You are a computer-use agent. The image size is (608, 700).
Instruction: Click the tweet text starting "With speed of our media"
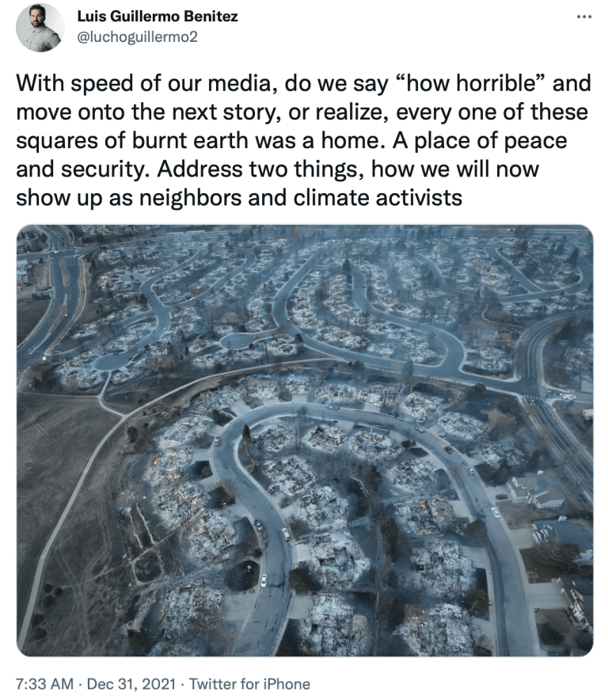(x=303, y=140)
